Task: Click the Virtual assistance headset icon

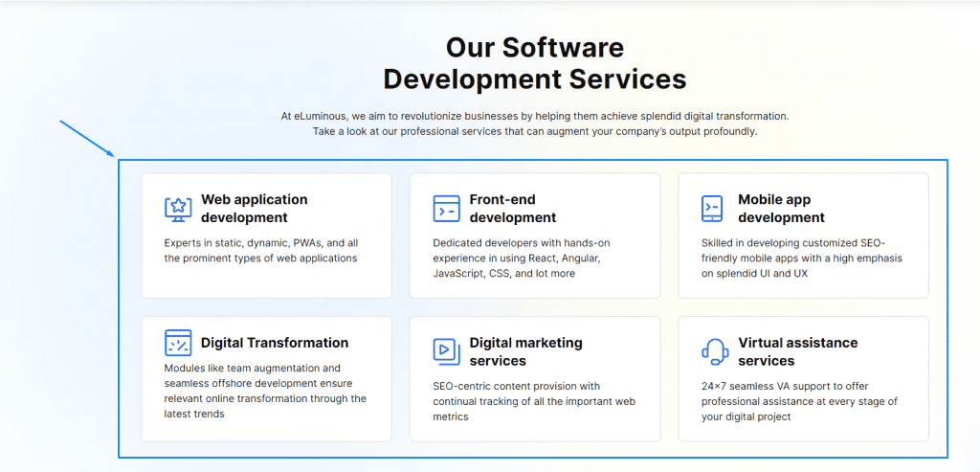Action: click(x=715, y=352)
